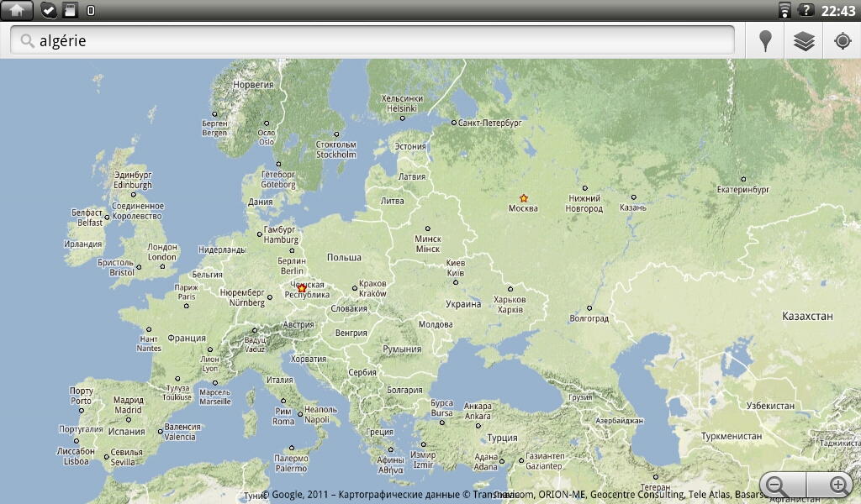
Task: Tap the city dot above Казань
Action: pos(634,197)
